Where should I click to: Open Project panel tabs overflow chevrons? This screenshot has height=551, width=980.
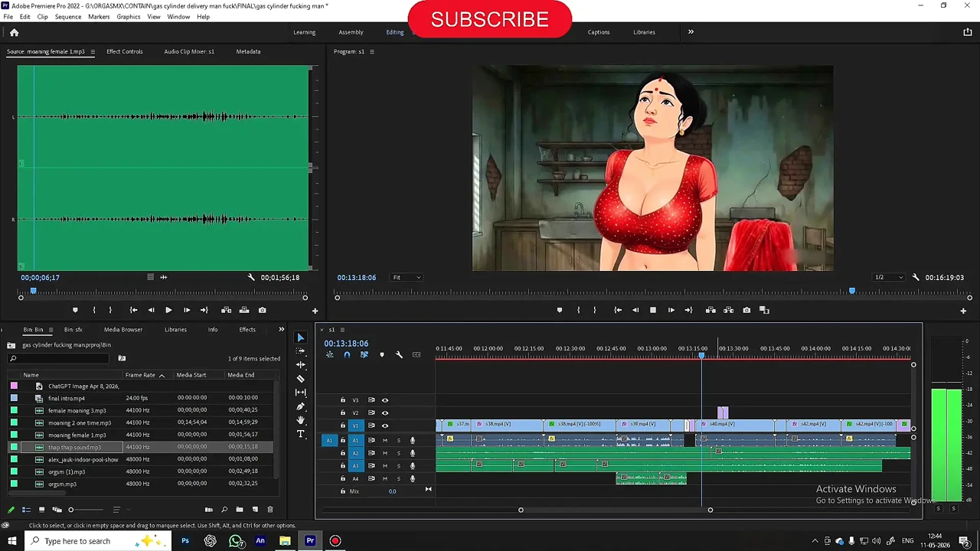click(x=281, y=330)
